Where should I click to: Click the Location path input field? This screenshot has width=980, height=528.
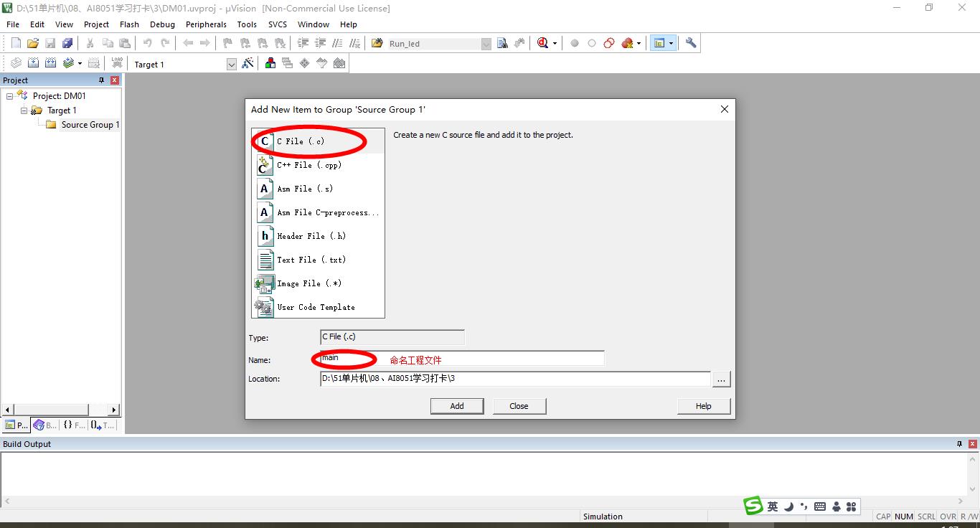point(515,379)
